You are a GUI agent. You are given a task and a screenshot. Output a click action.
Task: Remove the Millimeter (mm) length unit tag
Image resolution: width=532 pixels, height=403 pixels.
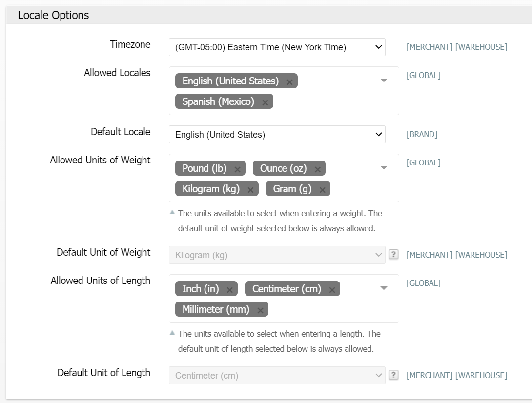(260, 310)
